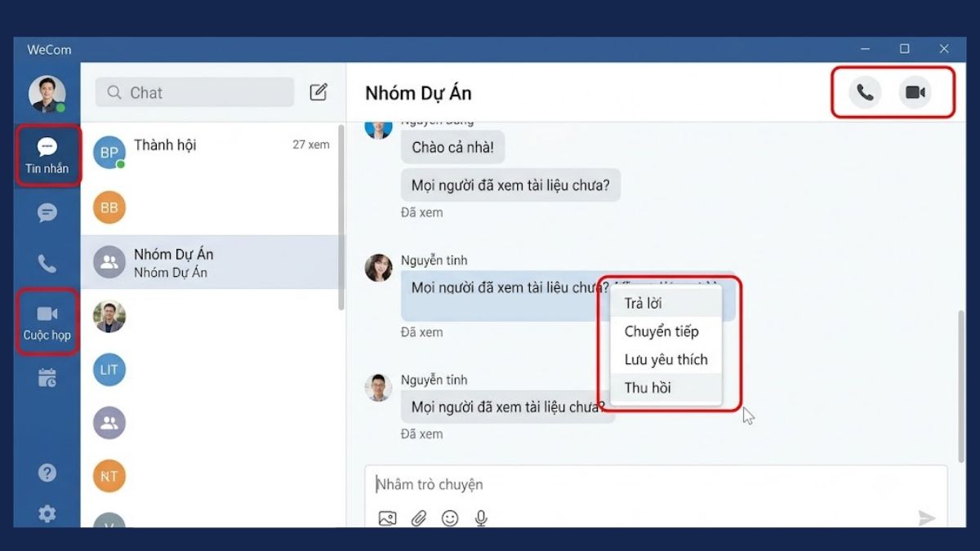
Task: Minimize the WeCom window
Action: click(x=866, y=49)
